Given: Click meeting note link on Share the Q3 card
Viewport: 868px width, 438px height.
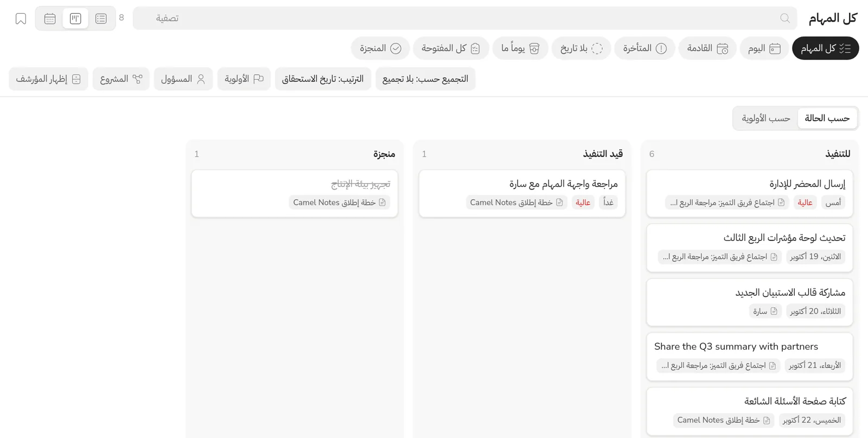Looking at the screenshot, I should click(718, 365).
